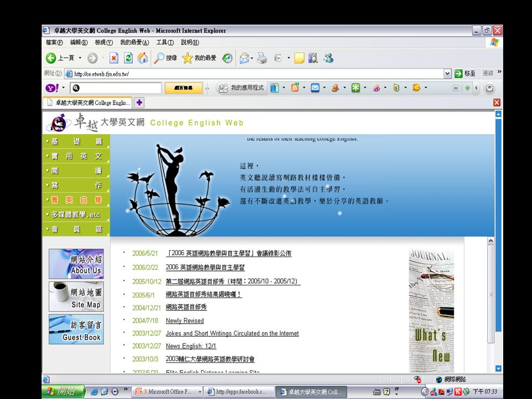Click the 移至 Go button

click(465, 73)
